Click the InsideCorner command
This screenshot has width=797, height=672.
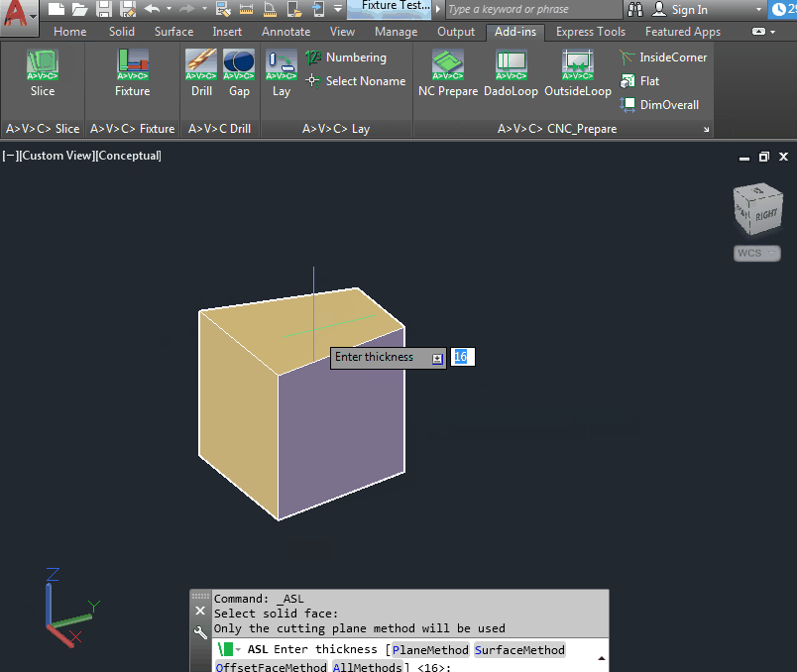663,57
